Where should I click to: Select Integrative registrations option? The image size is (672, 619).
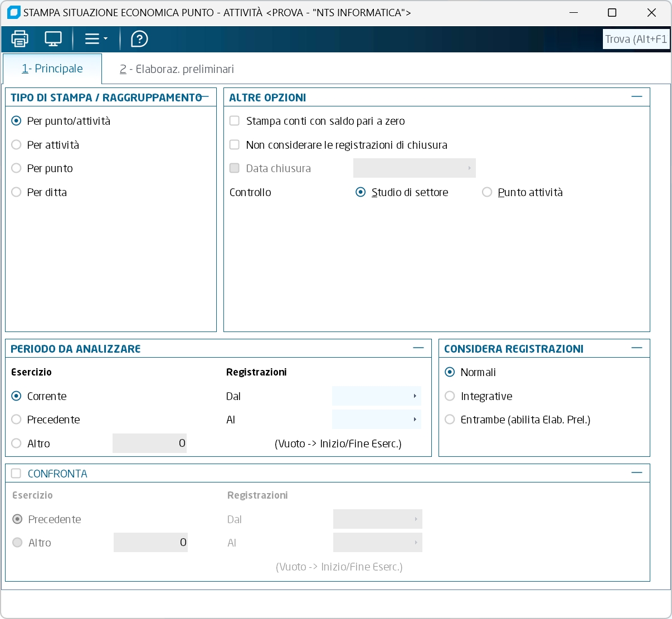click(x=450, y=396)
